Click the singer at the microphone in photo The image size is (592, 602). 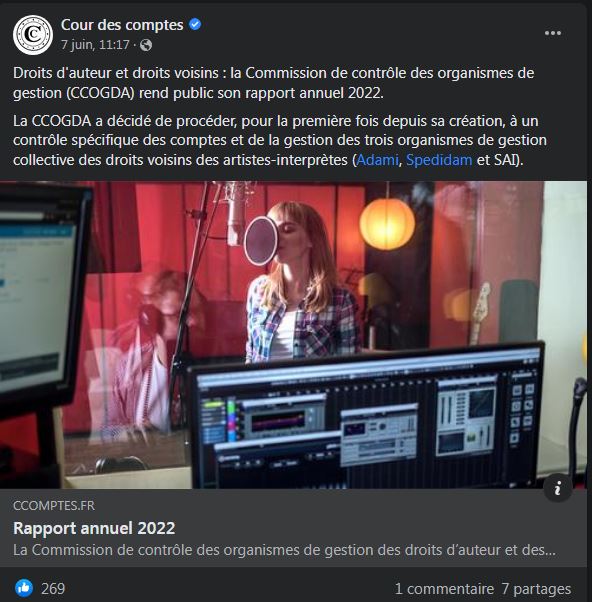(298, 281)
